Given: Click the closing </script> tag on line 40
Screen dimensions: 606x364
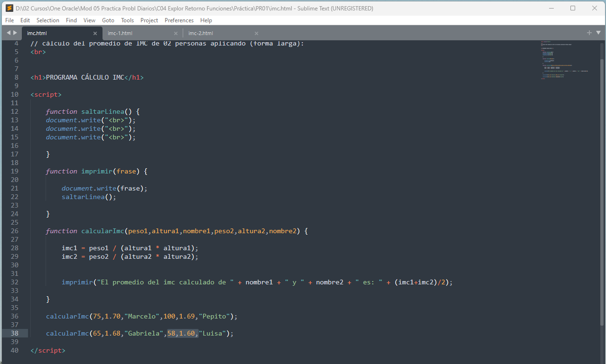Looking at the screenshot, I should 48,350.
